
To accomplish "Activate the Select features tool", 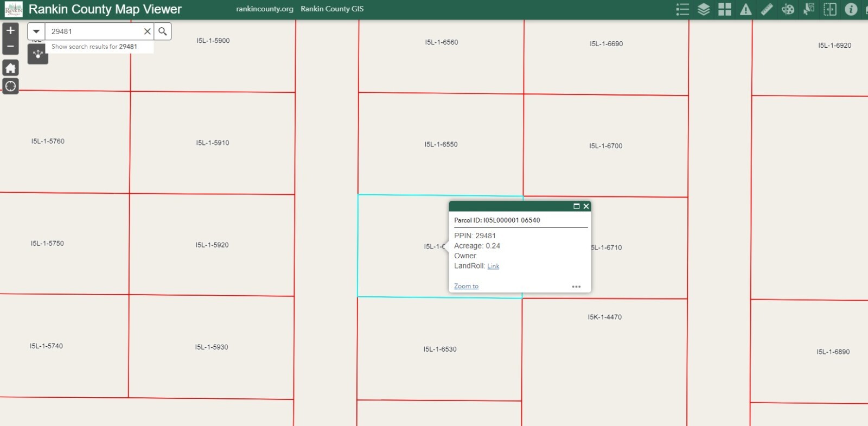I will (809, 9).
